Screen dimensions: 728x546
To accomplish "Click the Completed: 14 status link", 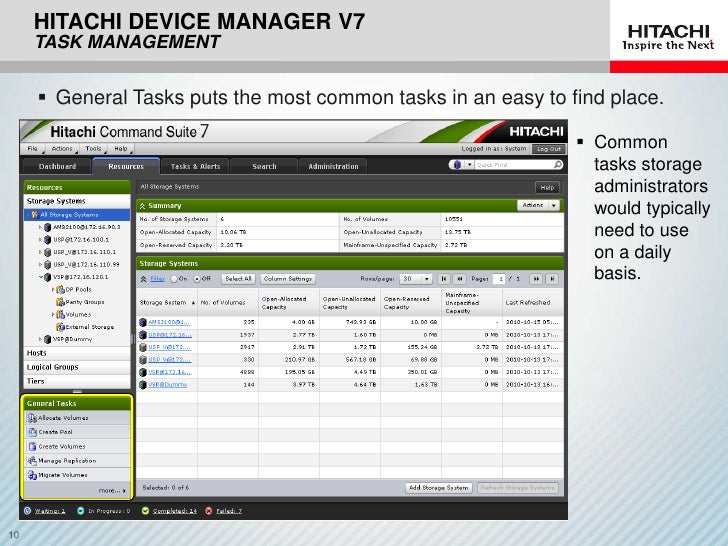I will click(x=175, y=511).
